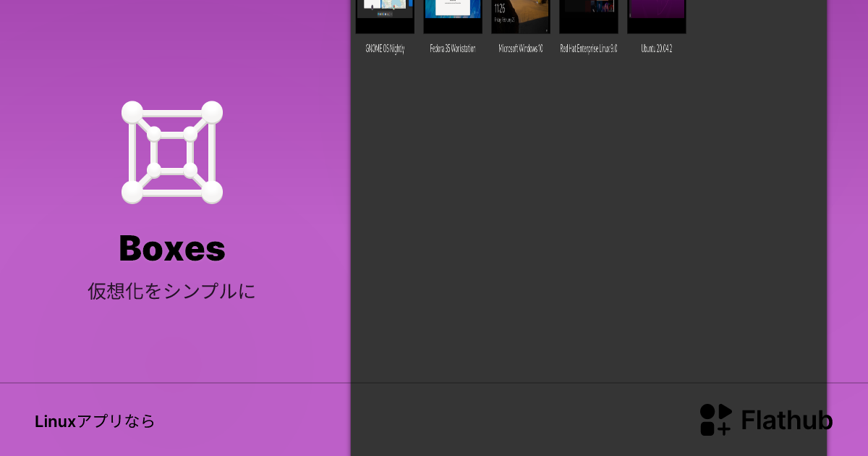Click the Flathub logo icon
This screenshot has height=456, width=868.
pos(715,420)
